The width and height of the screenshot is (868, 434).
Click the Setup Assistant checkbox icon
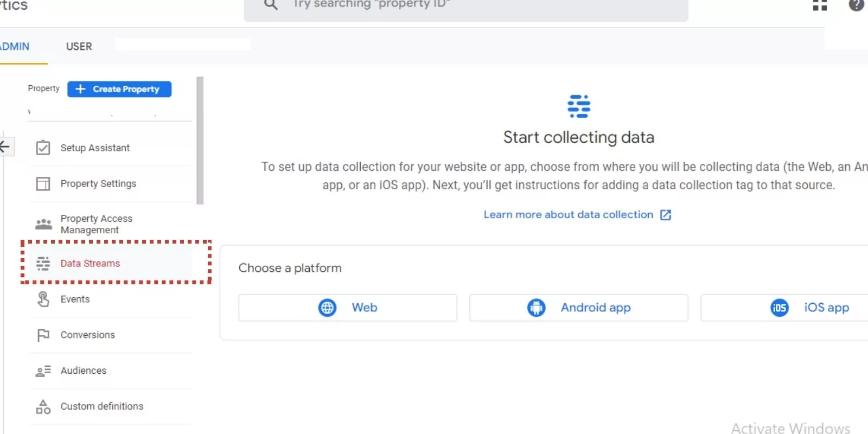[x=43, y=148]
